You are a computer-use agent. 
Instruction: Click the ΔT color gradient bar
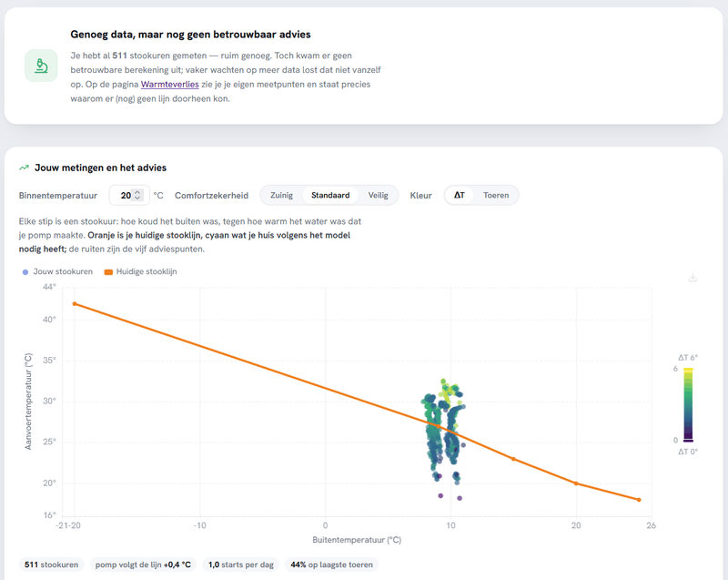tap(688, 404)
